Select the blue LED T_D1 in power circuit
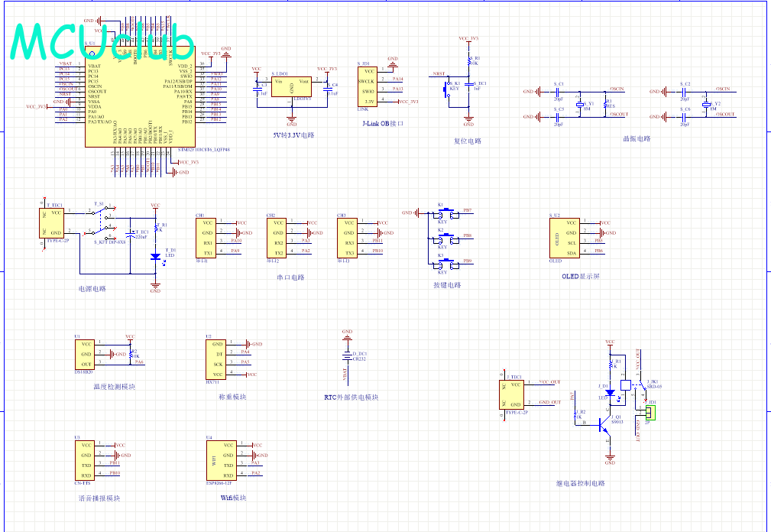The image size is (771, 532). (155, 256)
